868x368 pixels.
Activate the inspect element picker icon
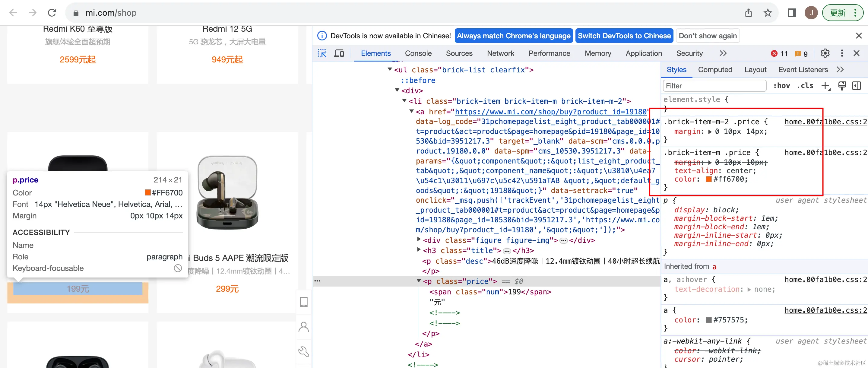point(322,53)
